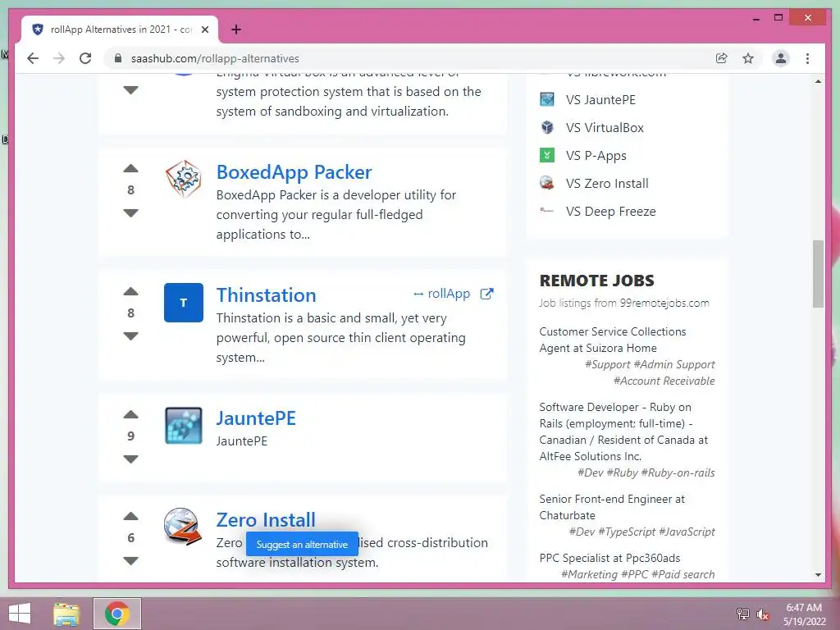Open Chrome profile avatar

coord(781,58)
